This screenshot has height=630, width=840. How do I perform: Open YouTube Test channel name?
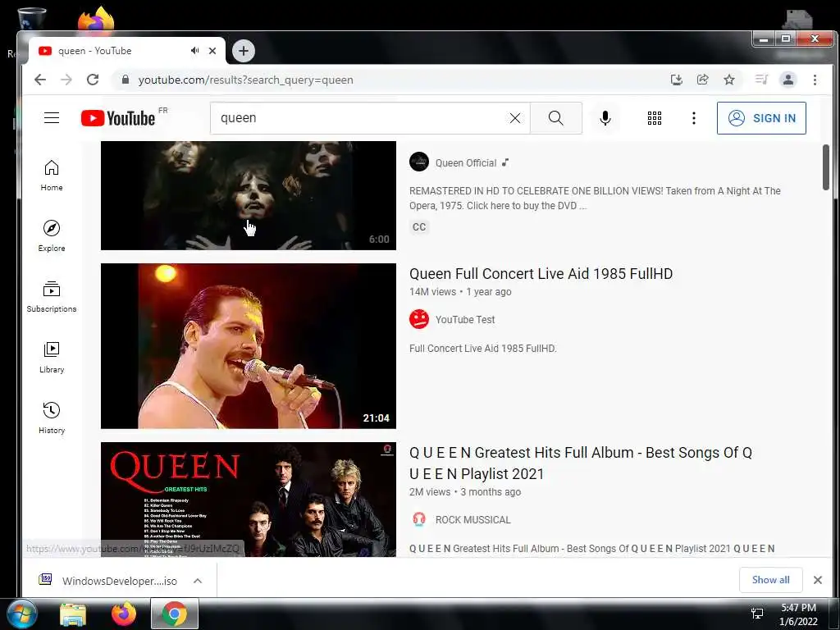(x=465, y=319)
